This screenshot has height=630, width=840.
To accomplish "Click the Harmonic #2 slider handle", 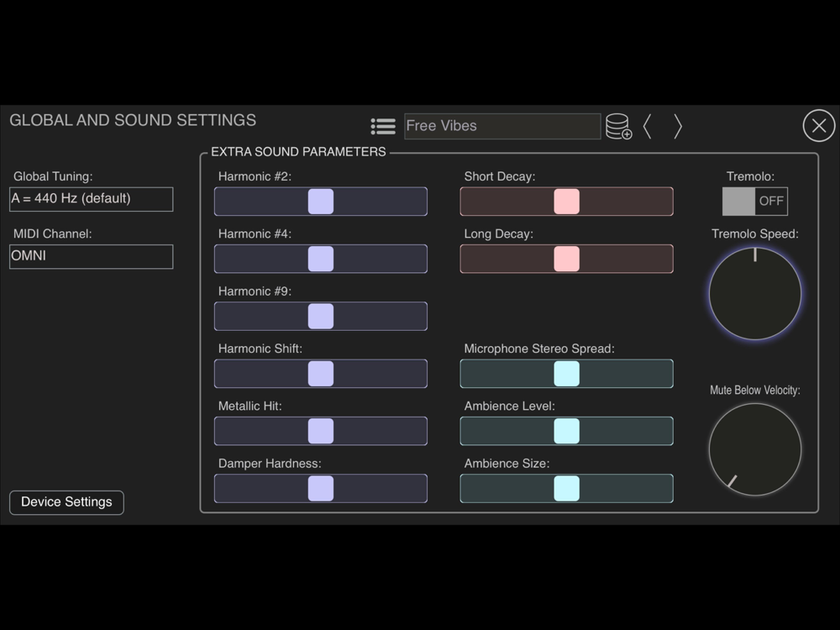I will tap(321, 202).
